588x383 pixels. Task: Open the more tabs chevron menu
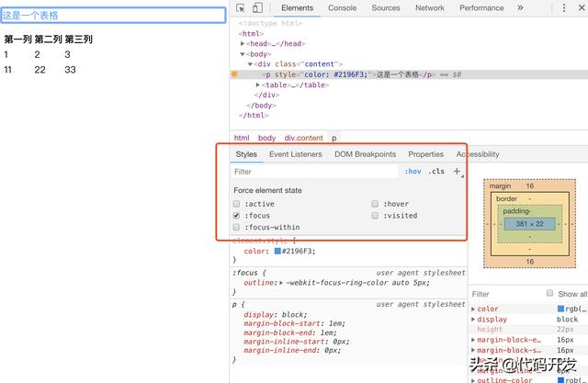tap(520, 7)
